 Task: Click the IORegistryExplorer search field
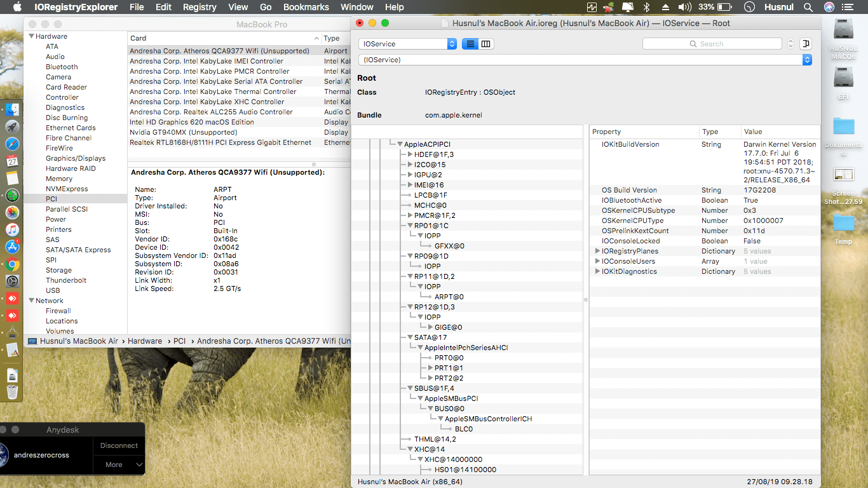point(712,44)
